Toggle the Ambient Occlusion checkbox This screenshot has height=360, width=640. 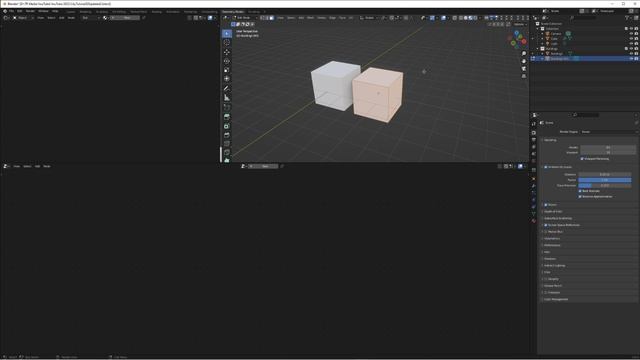(546, 167)
